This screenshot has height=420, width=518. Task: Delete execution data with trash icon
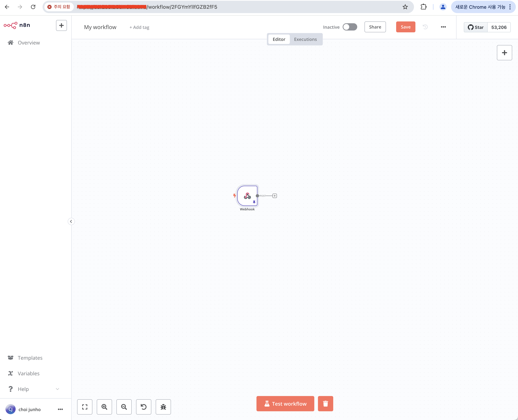click(325, 403)
